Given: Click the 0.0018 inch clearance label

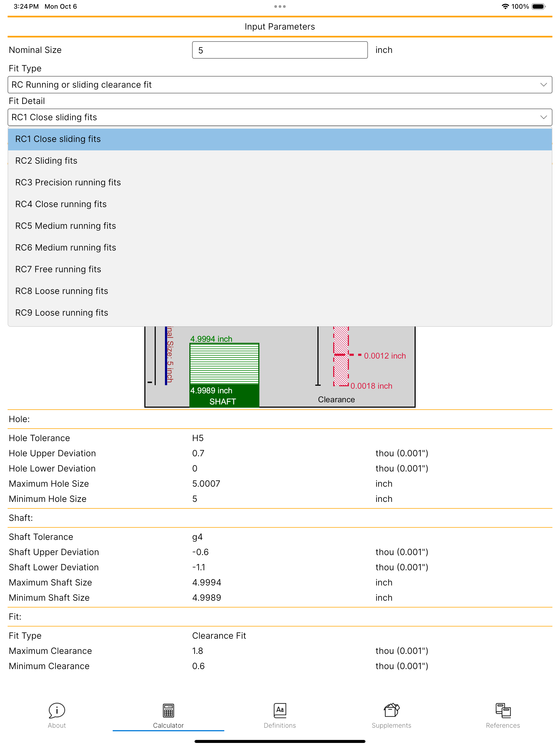Looking at the screenshot, I should point(371,386).
